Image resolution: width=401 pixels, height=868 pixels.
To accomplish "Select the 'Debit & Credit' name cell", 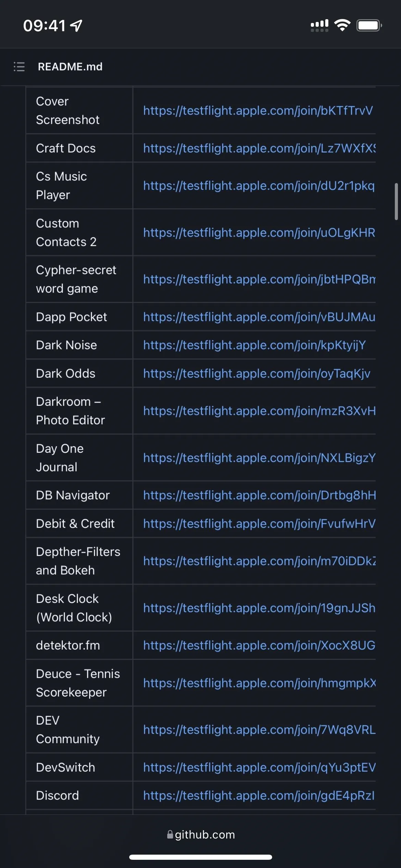I will [79, 523].
